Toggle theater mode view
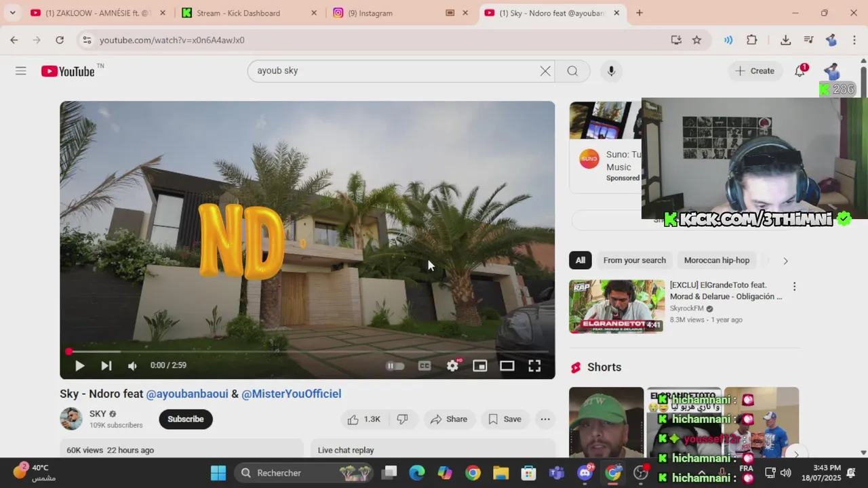This screenshot has height=488, width=868. point(507,365)
